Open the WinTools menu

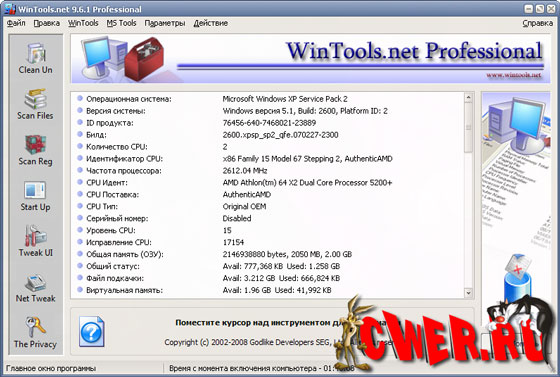coord(83,23)
